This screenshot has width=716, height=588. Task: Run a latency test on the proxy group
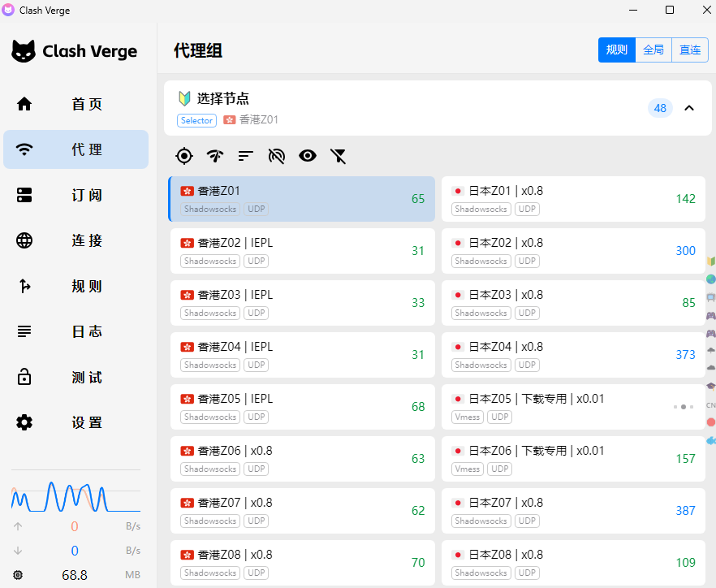point(214,155)
